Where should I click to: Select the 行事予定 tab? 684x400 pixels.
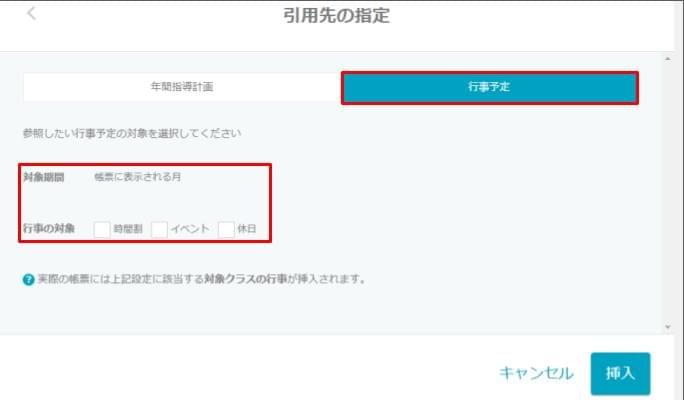click(x=489, y=87)
